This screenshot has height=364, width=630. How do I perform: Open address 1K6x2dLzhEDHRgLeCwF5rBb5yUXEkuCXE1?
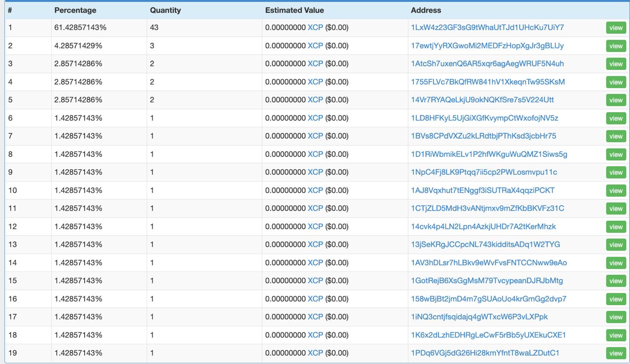488,335
